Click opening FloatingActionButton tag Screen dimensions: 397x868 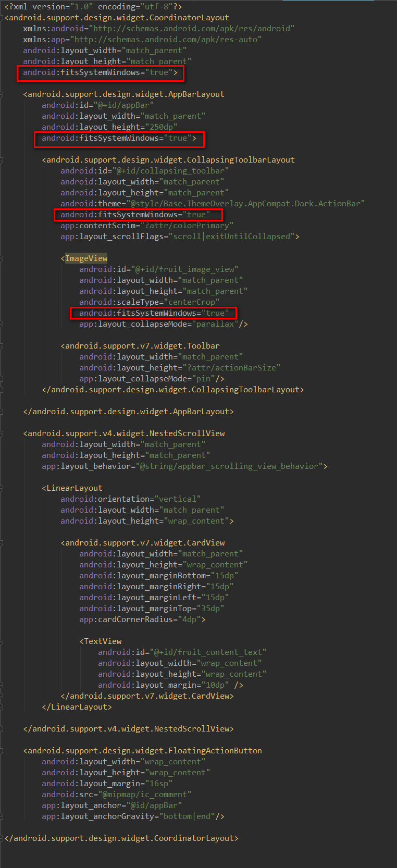[x=142, y=751]
